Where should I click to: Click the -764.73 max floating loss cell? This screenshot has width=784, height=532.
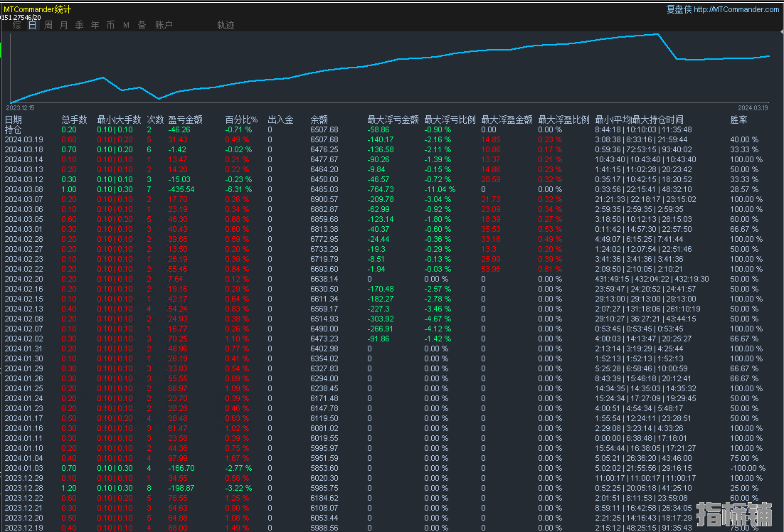point(381,189)
